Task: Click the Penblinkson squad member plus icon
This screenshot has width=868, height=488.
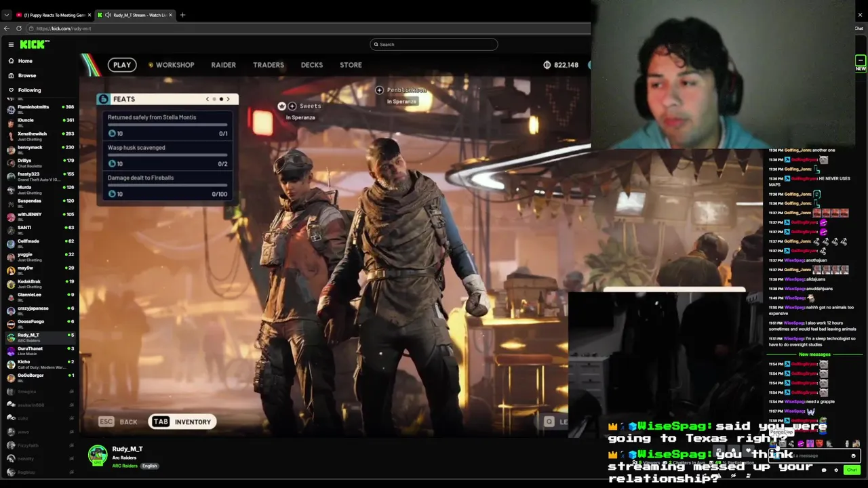Action: (x=380, y=90)
